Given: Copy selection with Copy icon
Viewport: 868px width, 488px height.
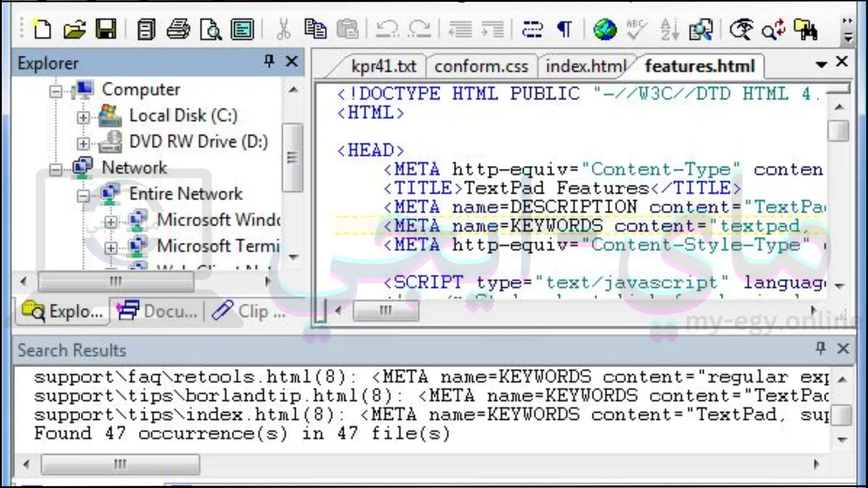Looking at the screenshot, I should coord(315,30).
